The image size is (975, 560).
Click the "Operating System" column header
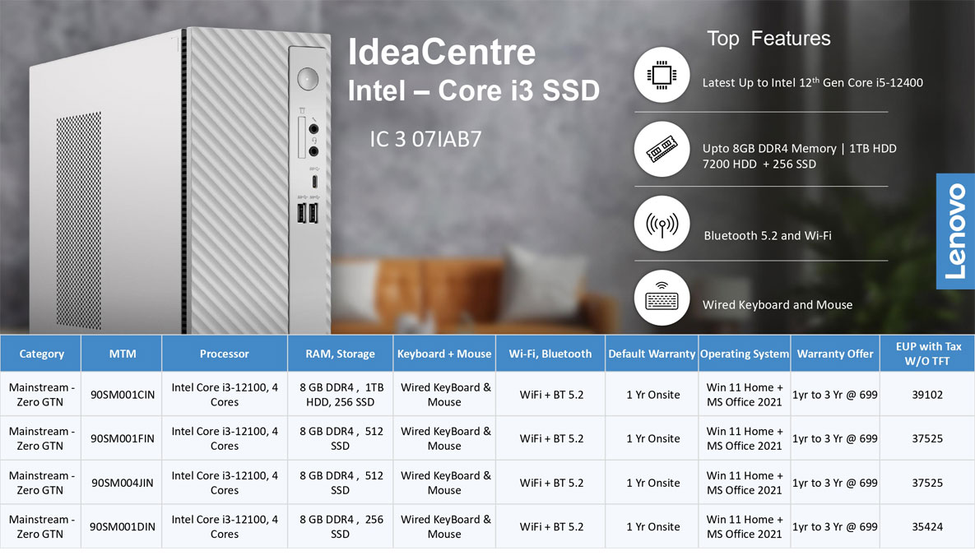point(745,354)
